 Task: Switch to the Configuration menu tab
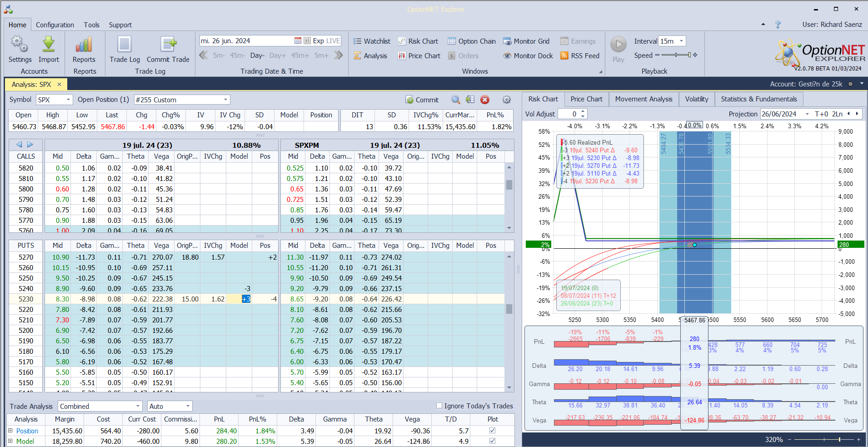55,25
